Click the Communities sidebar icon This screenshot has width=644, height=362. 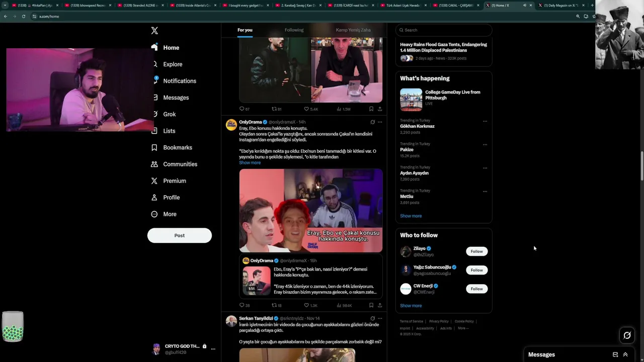click(x=154, y=164)
